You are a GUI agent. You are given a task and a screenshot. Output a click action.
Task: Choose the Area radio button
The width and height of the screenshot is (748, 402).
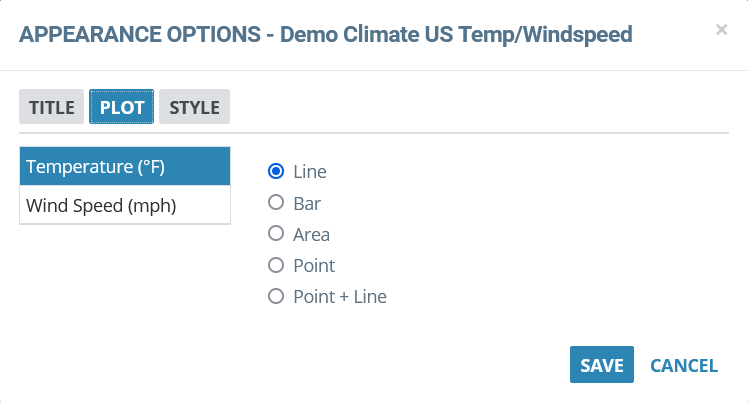(276, 234)
